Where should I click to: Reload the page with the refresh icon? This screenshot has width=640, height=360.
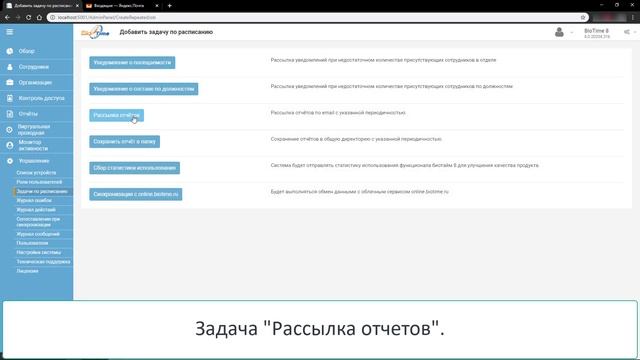point(29,17)
